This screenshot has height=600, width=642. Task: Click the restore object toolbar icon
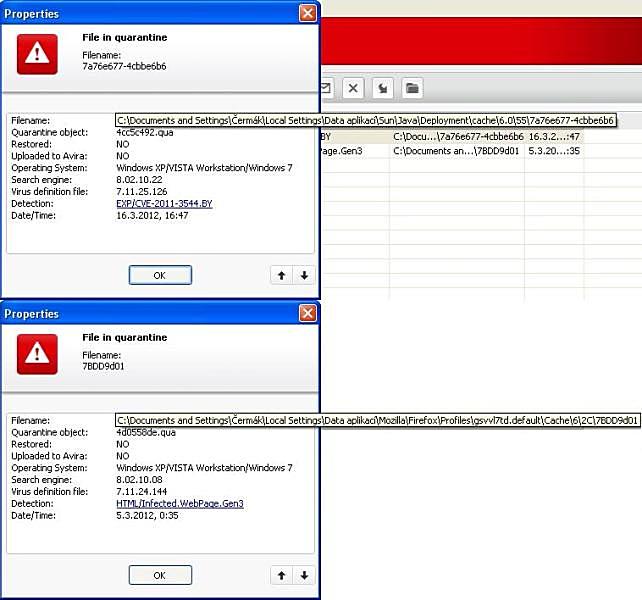tap(383, 88)
